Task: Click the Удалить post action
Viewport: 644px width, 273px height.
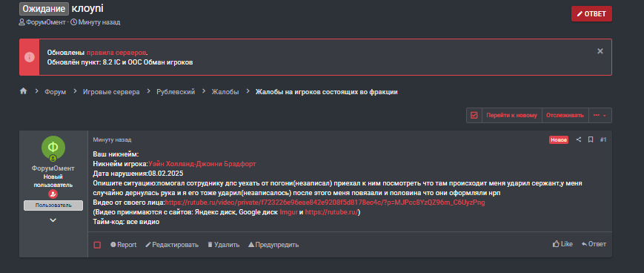Action: pyautogui.click(x=223, y=245)
